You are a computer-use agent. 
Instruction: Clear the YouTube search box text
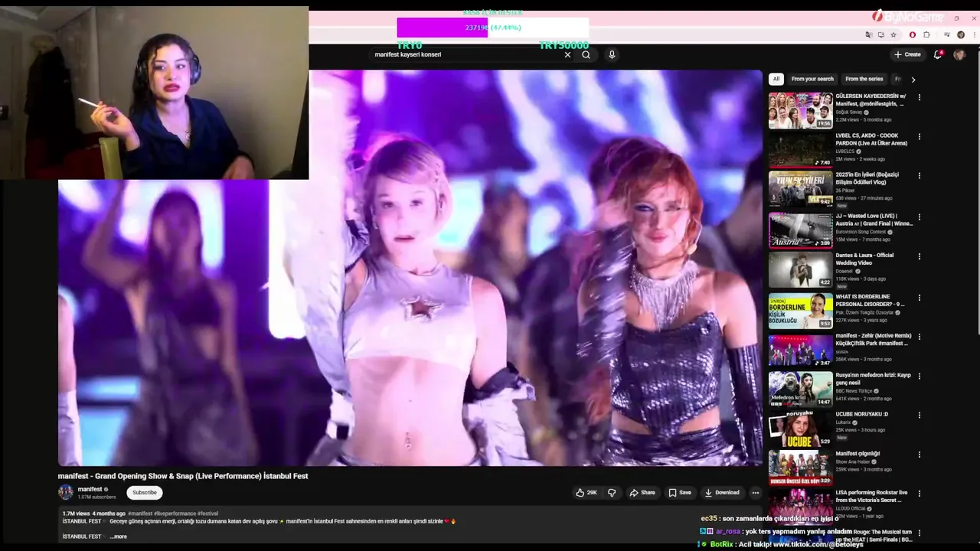coord(567,55)
